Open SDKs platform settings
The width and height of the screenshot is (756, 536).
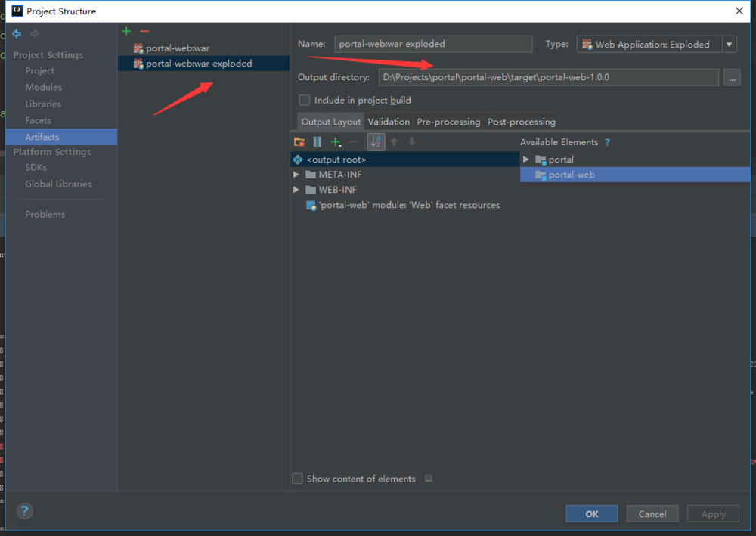[36, 167]
